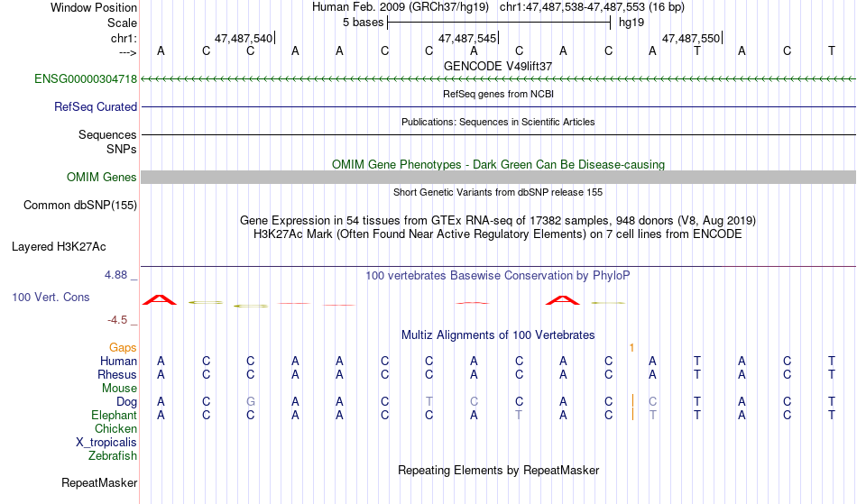This screenshot has height=504, width=857.
Task: Click the Dog species label
Action: pos(127,402)
